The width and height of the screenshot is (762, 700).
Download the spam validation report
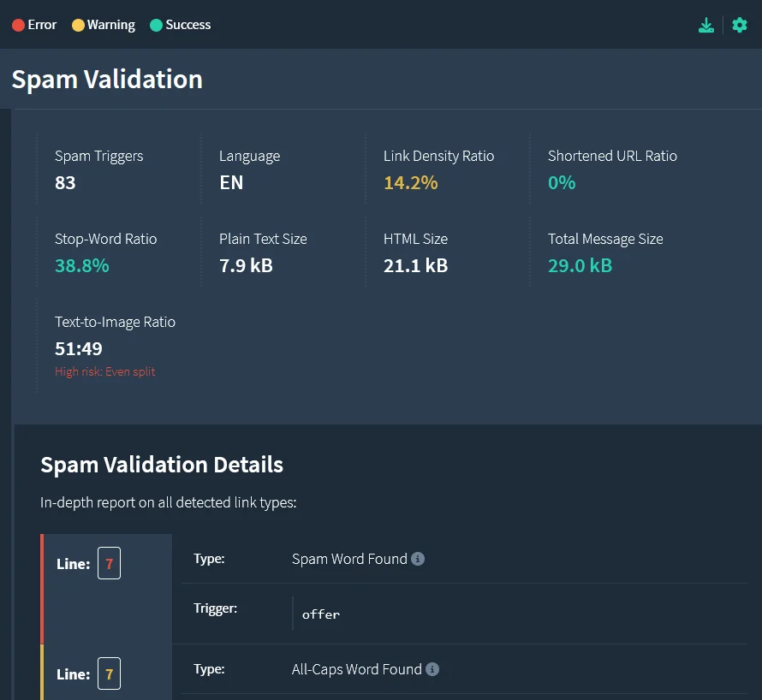[705, 25]
